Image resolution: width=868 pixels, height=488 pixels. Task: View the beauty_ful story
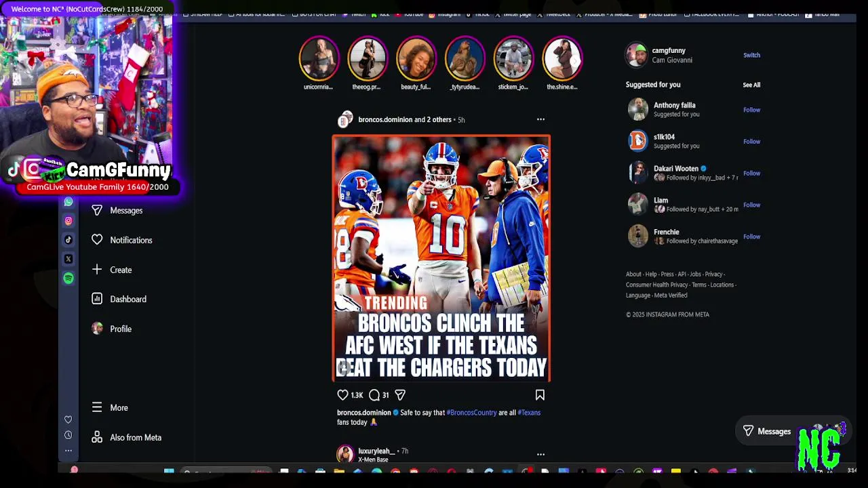(x=416, y=59)
